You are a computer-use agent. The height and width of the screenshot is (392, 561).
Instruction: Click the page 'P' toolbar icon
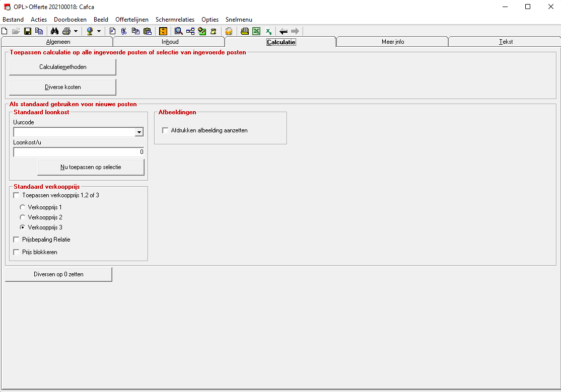[x=112, y=31]
